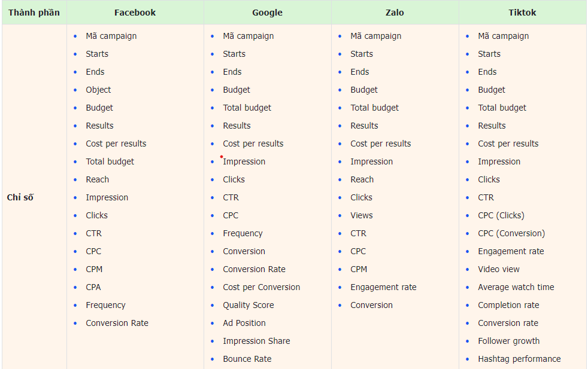Screen dimensions: 588x369
Task: Click Hashtag performance in the Tiktok list
Action: (x=519, y=359)
